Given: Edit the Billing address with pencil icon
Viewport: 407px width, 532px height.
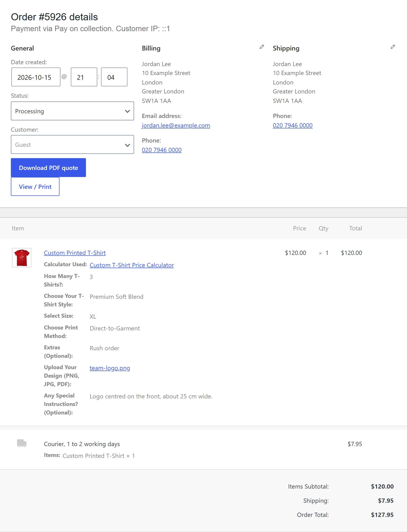Looking at the screenshot, I should [262, 47].
